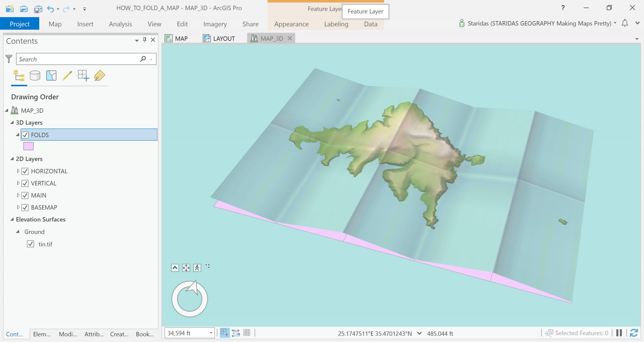Open notifications bell icon
Image resolution: width=644 pixels, height=342 pixels.
(625, 23)
